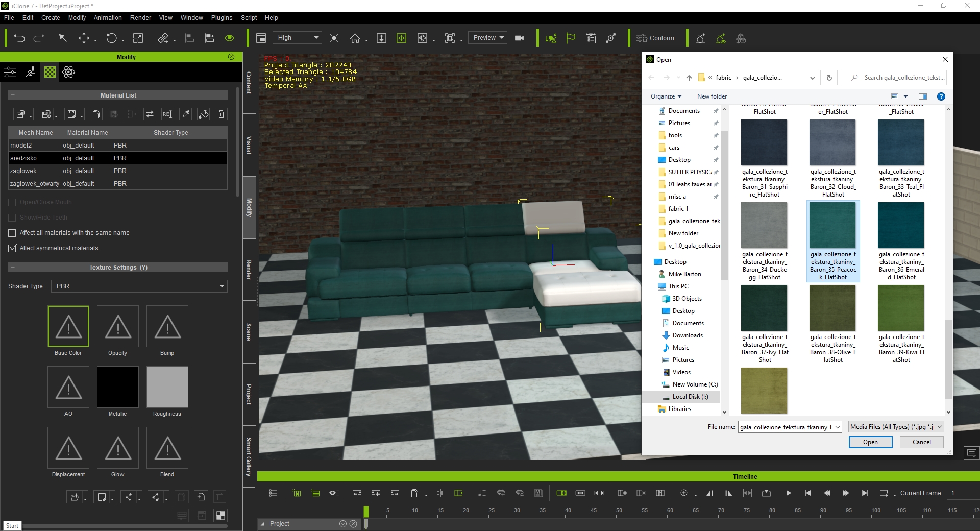The image size is (980, 531).
Task: Open the Attribute sliders tab icon
Action: 10,72
